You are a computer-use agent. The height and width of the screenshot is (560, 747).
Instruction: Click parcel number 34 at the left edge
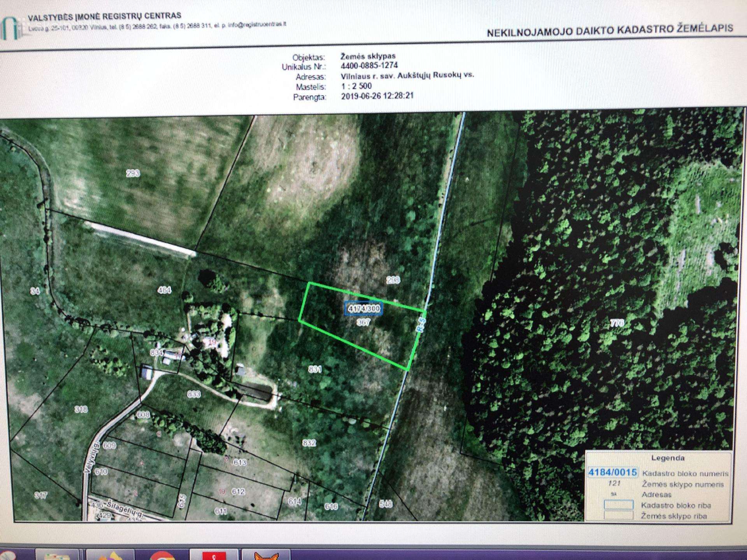coord(35,290)
